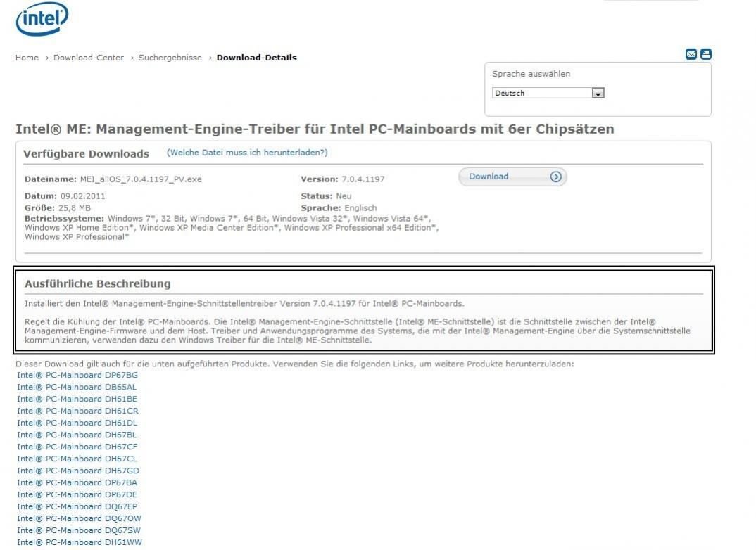
Task: Click the PC-Mainboard DQ67OW link
Action: (79, 518)
